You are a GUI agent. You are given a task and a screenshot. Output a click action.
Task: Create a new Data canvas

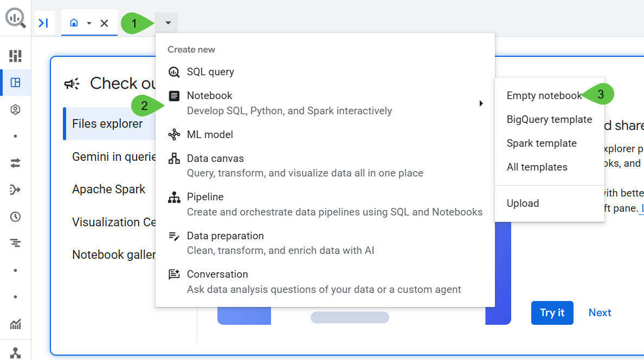click(x=215, y=159)
